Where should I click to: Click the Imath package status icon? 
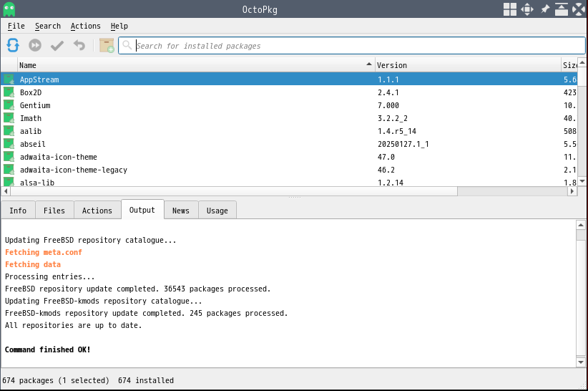[9, 118]
